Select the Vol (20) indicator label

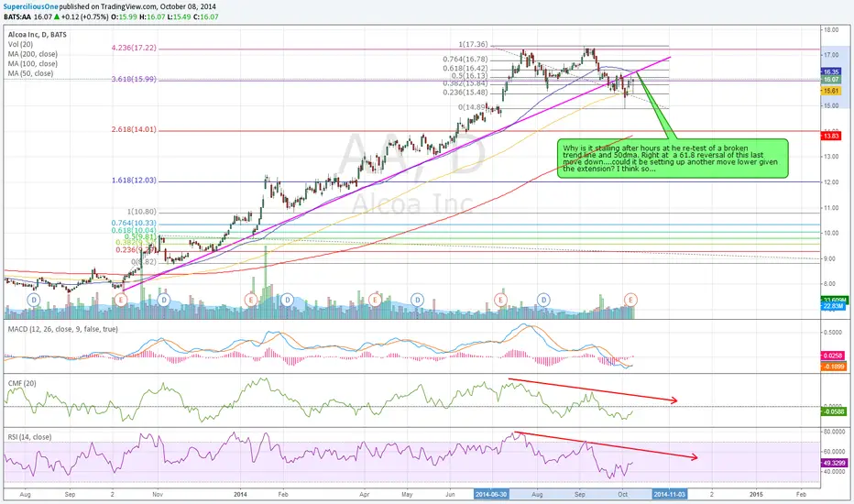tap(20, 44)
